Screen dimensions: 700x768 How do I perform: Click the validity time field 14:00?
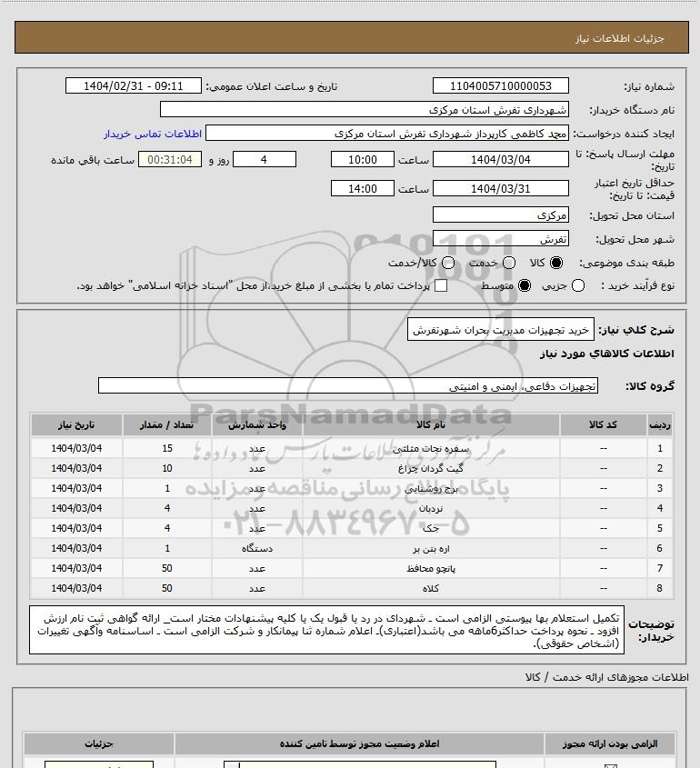[363, 188]
